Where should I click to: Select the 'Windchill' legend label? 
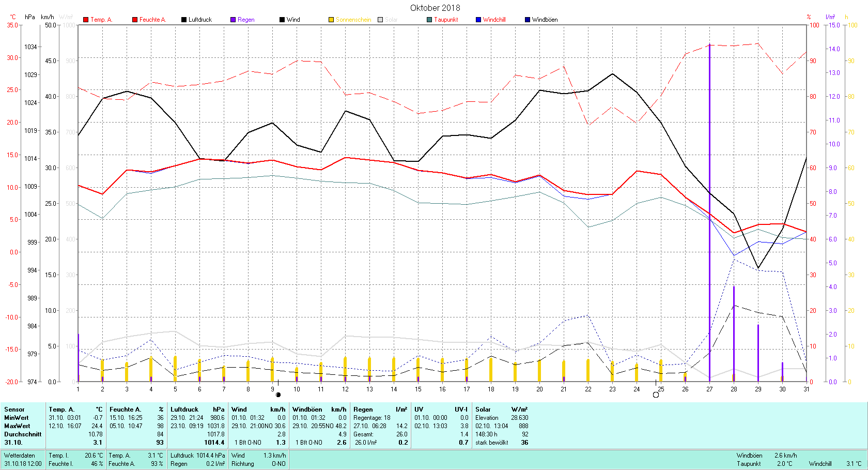[x=494, y=20]
